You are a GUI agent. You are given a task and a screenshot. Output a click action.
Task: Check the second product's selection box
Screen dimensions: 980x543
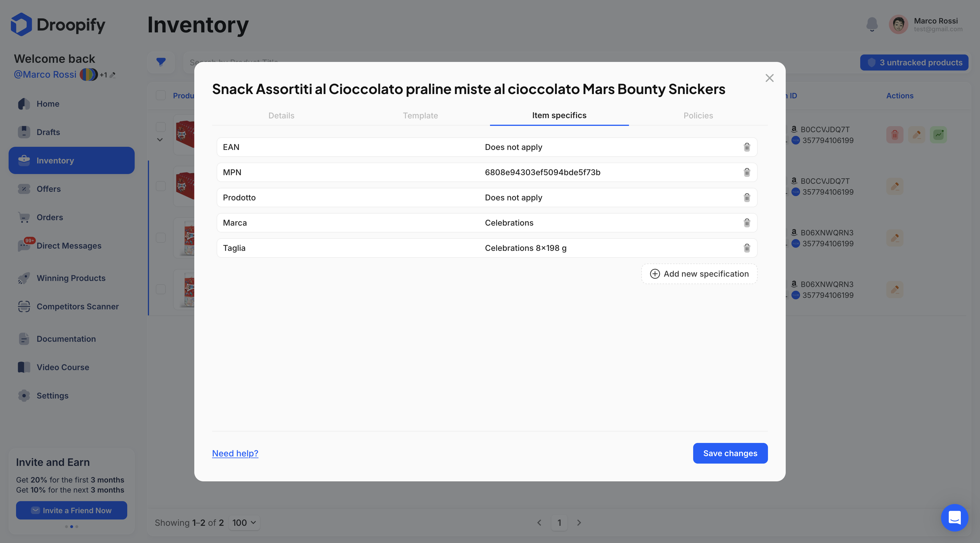click(x=160, y=186)
